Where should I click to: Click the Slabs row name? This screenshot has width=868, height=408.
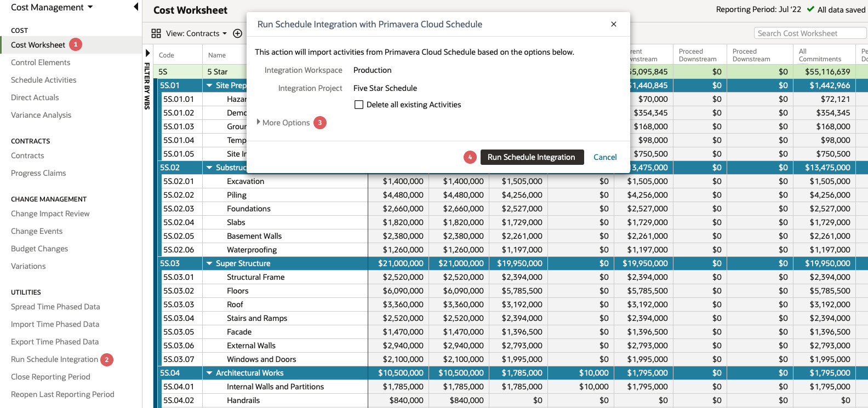point(236,222)
